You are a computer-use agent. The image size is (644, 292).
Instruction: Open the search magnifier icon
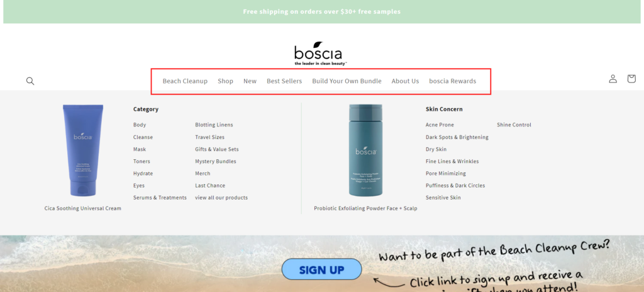point(30,81)
